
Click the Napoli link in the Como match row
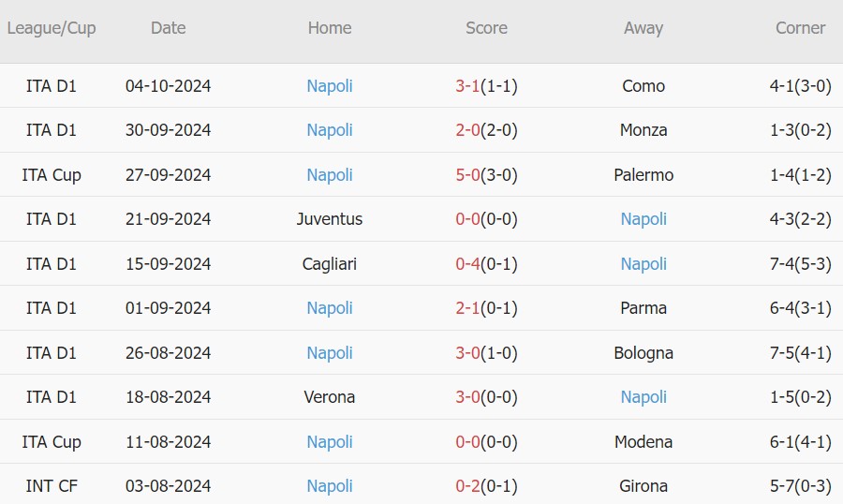(330, 86)
